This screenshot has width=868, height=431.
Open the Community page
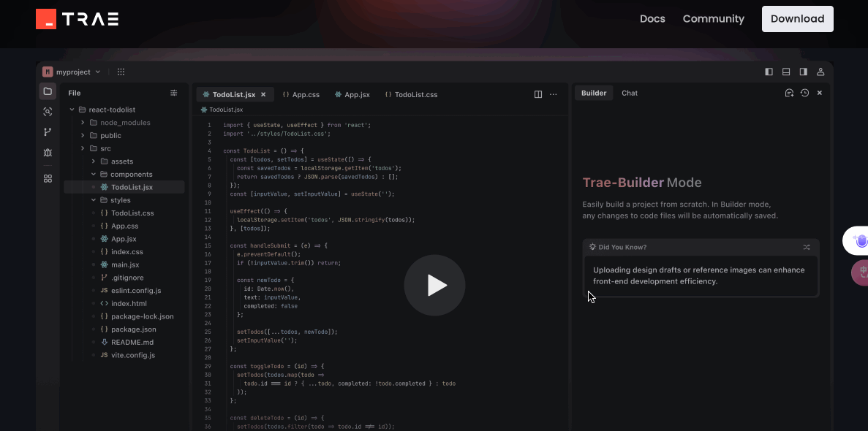click(x=713, y=19)
